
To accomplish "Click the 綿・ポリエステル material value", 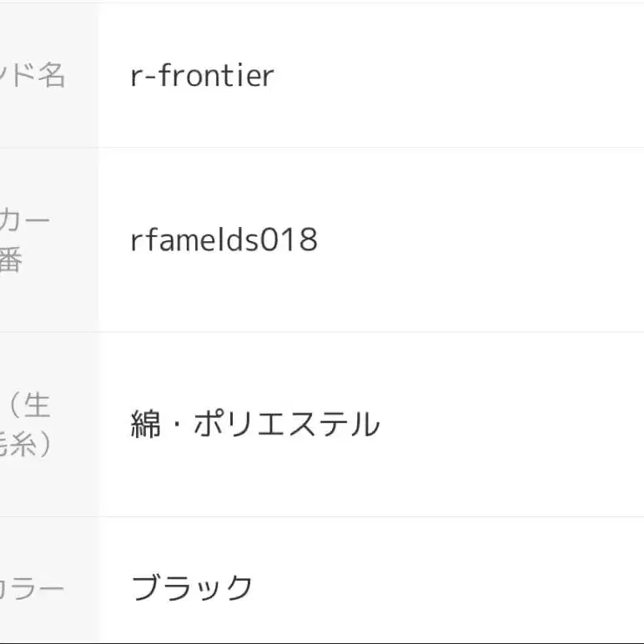I will (x=255, y=425).
